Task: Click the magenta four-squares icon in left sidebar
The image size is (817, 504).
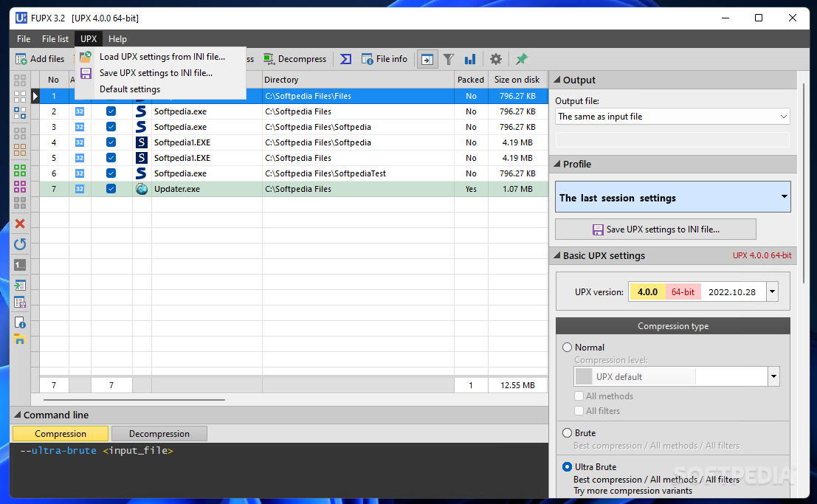Action: click(20, 186)
